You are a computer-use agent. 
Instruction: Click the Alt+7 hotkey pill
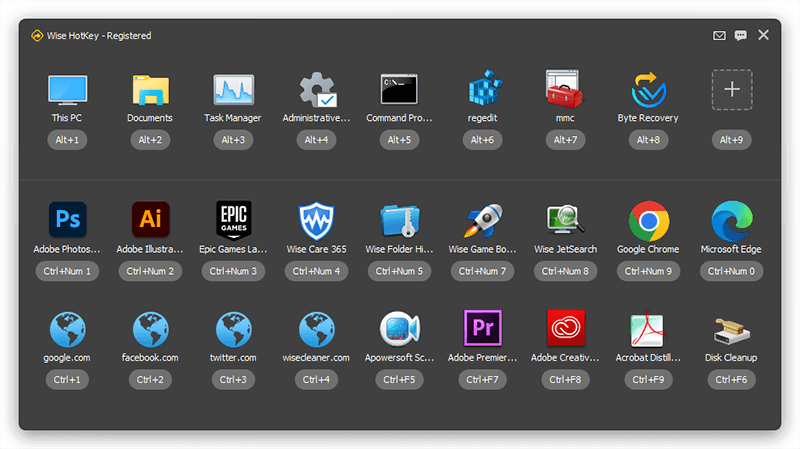tap(565, 140)
